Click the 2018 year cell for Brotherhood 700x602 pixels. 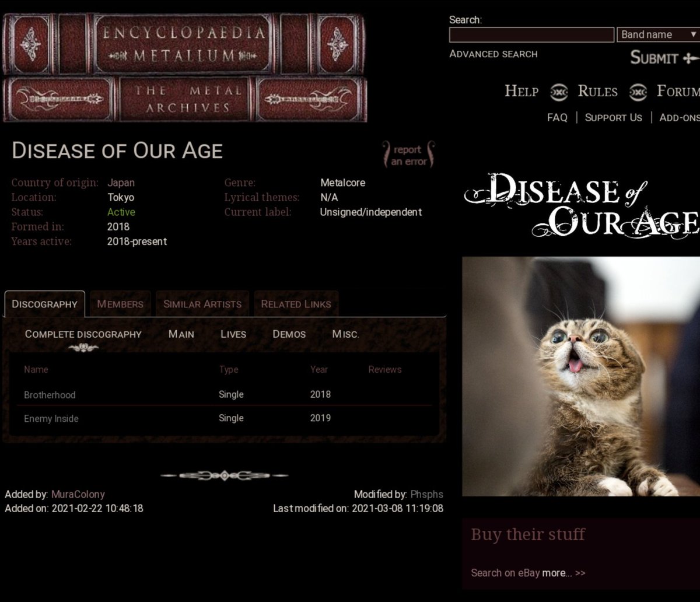[320, 394]
